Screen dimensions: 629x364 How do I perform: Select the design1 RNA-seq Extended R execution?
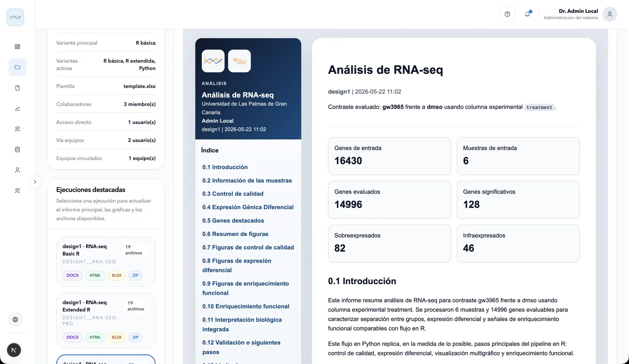pyautogui.click(x=106, y=320)
